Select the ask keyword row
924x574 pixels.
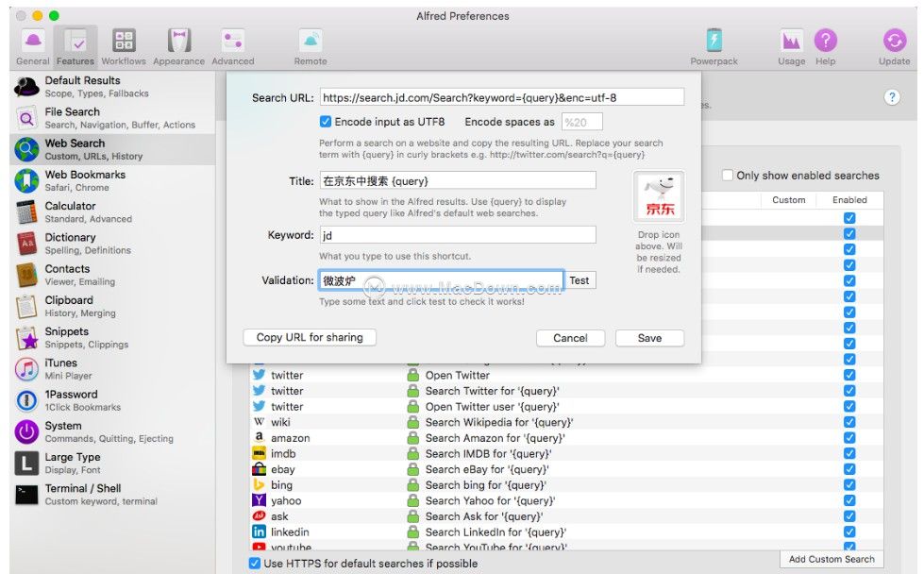point(566,516)
